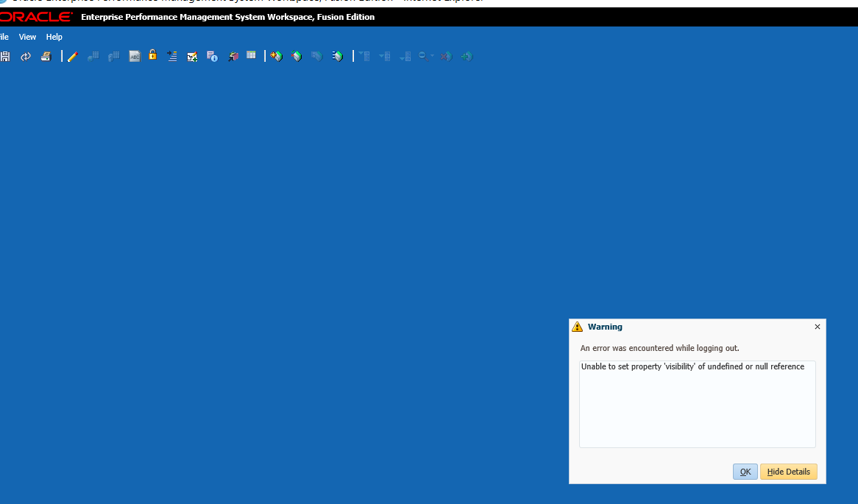Click the Oracle logo in header
This screenshot has height=504, width=858.
click(36, 17)
